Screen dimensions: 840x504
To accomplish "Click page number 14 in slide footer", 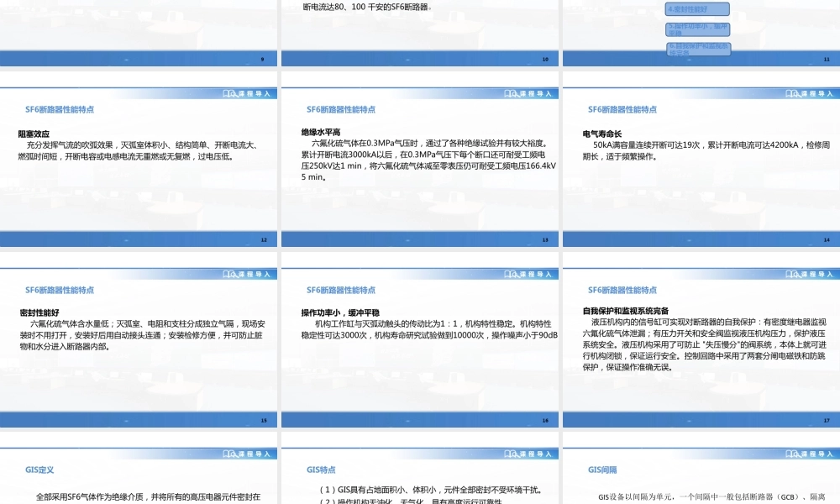I will point(827,239).
